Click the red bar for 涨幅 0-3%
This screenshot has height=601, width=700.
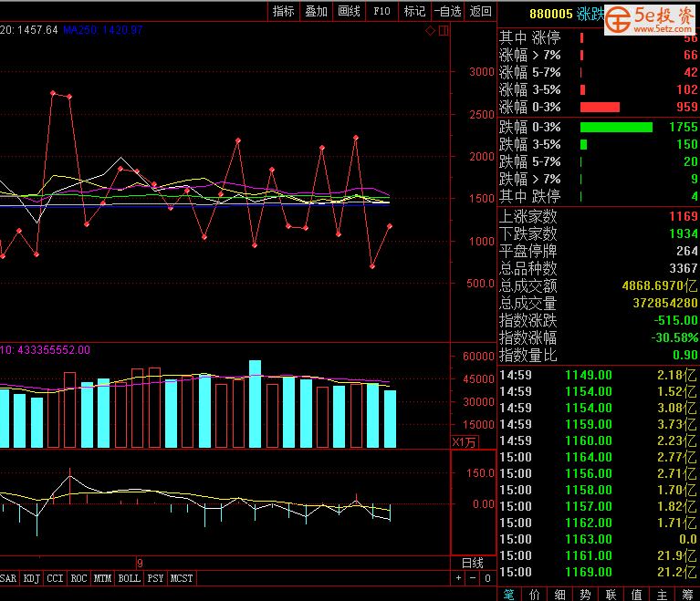[x=600, y=107]
